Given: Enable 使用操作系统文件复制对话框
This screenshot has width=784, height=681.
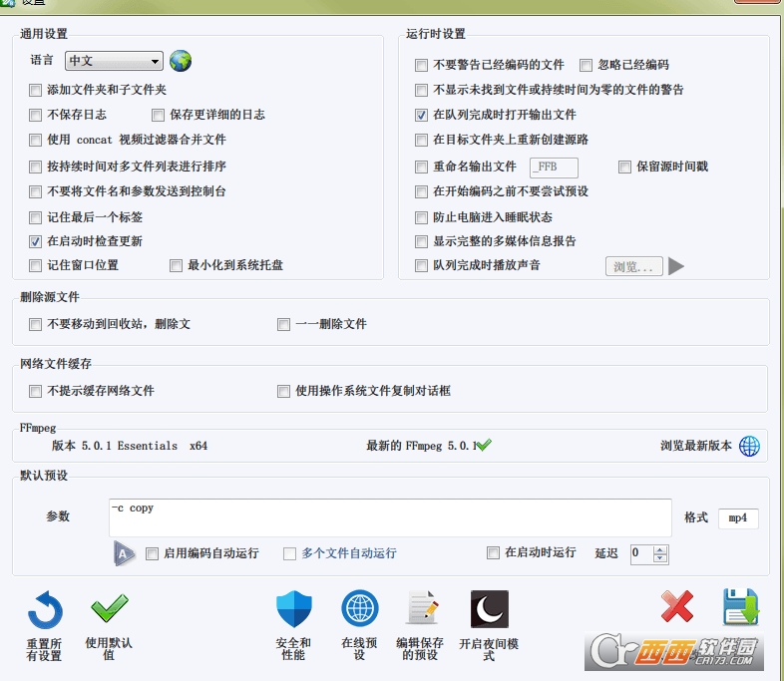Looking at the screenshot, I should pos(283,391).
